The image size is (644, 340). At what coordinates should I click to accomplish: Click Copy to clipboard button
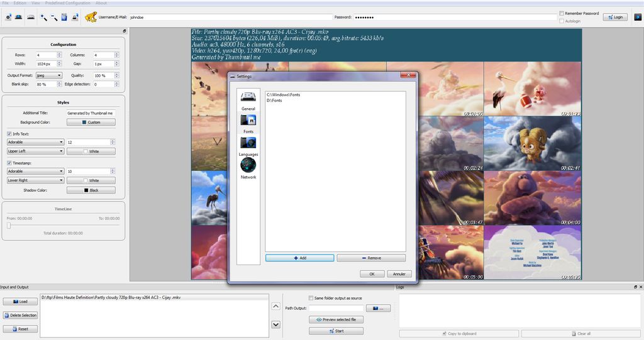click(x=458, y=334)
